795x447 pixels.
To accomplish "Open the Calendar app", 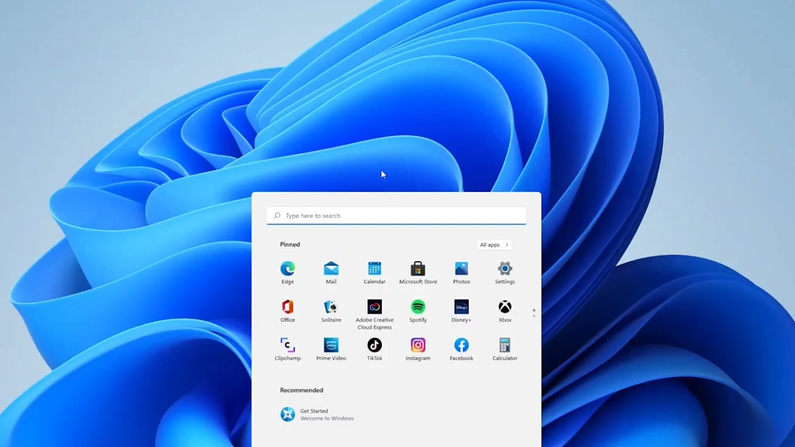I will click(374, 269).
